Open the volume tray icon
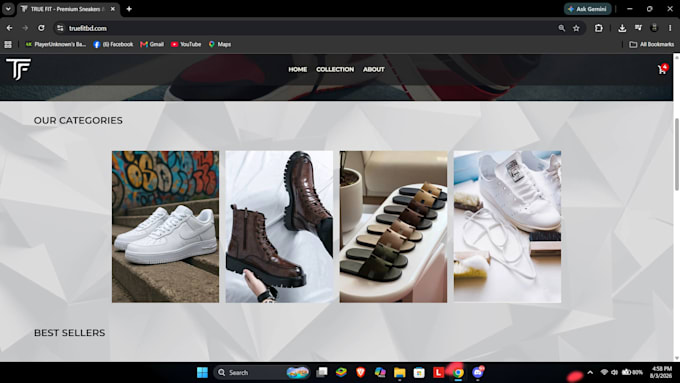The image size is (680, 383). (615, 372)
